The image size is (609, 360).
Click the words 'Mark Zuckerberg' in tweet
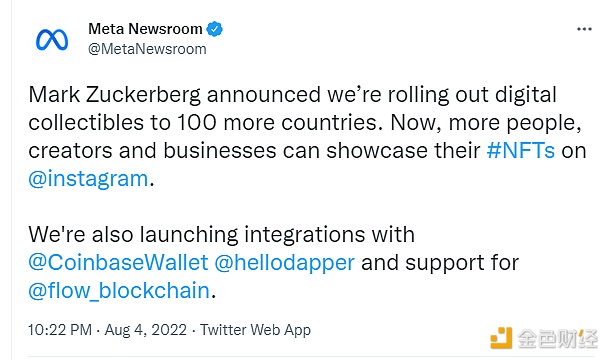pyautogui.click(x=115, y=95)
